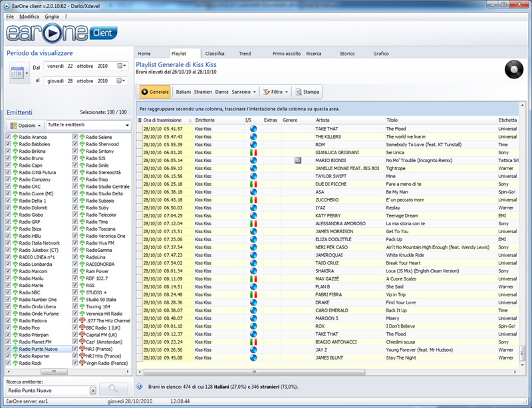Clear the Ricerca emittente field with X
The width and height of the screenshot is (532, 408).
tap(93, 391)
